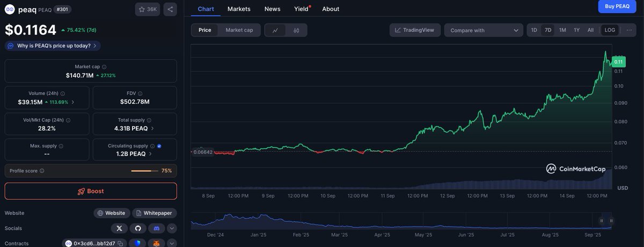The image size is (644, 247).
Task: Click the #301 rank badge
Action: [63, 9]
